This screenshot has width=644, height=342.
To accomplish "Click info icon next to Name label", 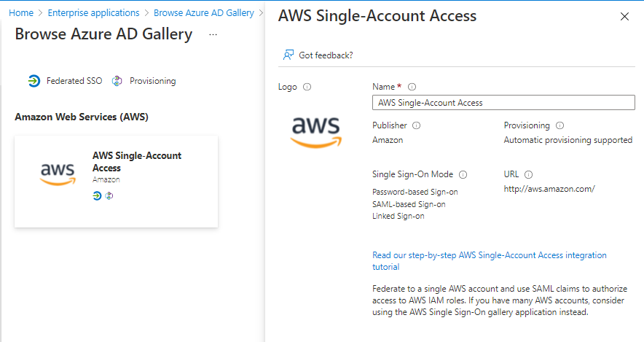I will pos(412,87).
